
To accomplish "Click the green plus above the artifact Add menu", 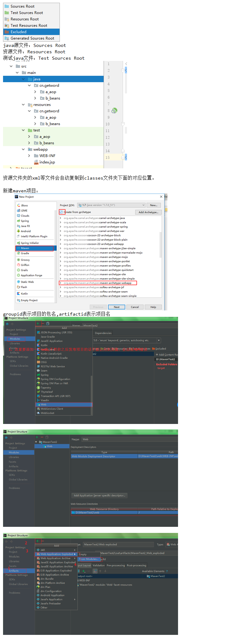I will (37, 541).
